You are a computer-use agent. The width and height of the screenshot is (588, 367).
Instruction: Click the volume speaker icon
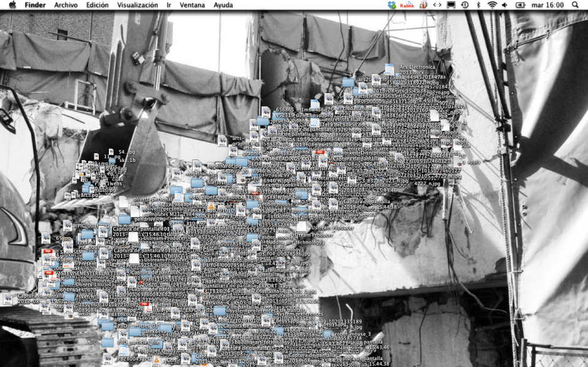point(506,5)
